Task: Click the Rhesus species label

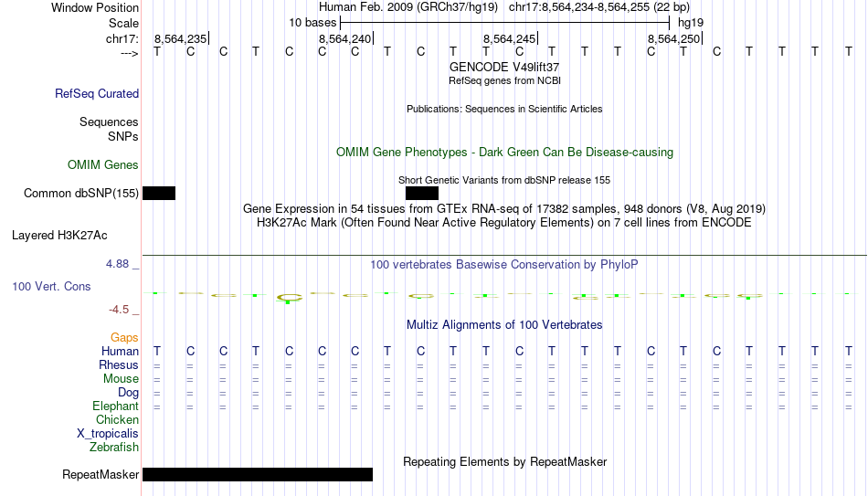Action: point(119,364)
